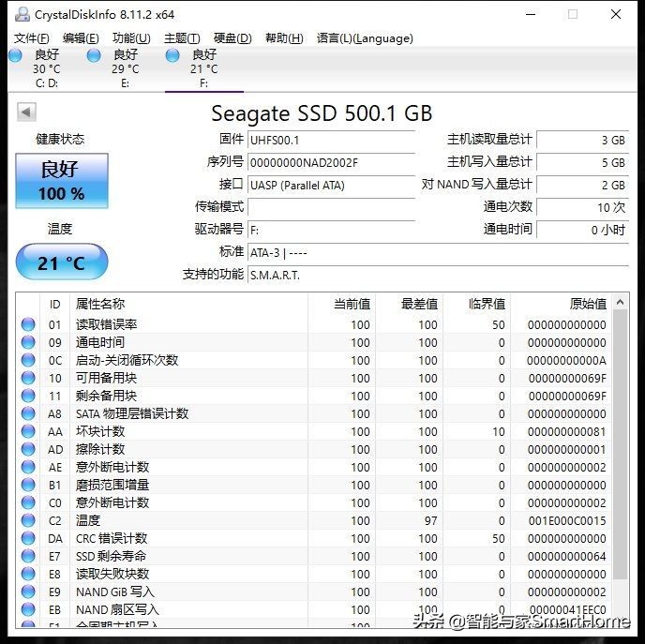The height and width of the screenshot is (644, 645).
Task: Click blue status dot for ID C0 row
Action: pos(28,502)
